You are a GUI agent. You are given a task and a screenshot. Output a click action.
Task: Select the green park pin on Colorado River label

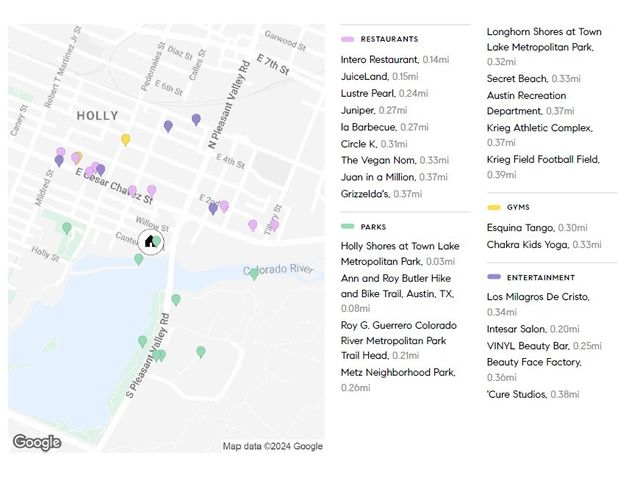tap(254, 274)
